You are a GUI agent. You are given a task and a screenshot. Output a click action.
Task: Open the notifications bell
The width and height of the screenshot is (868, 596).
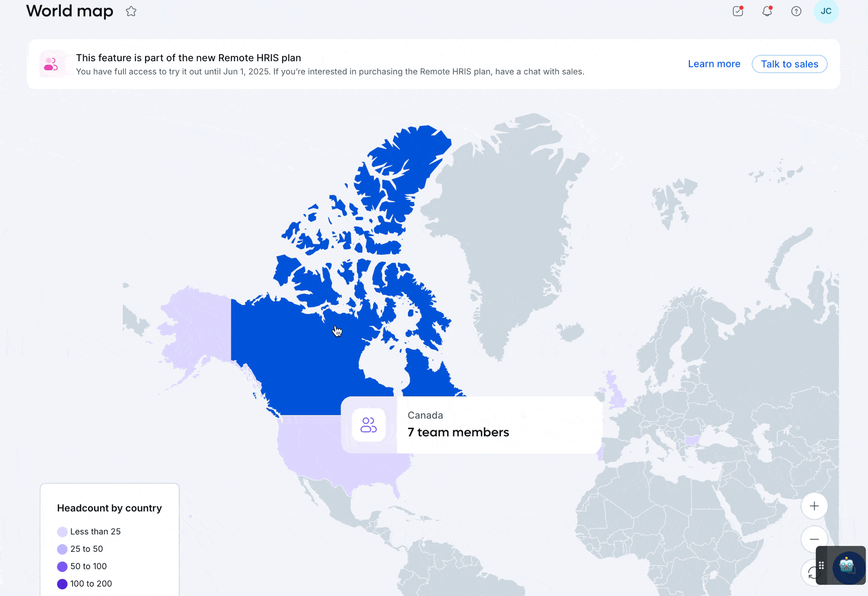coord(767,11)
